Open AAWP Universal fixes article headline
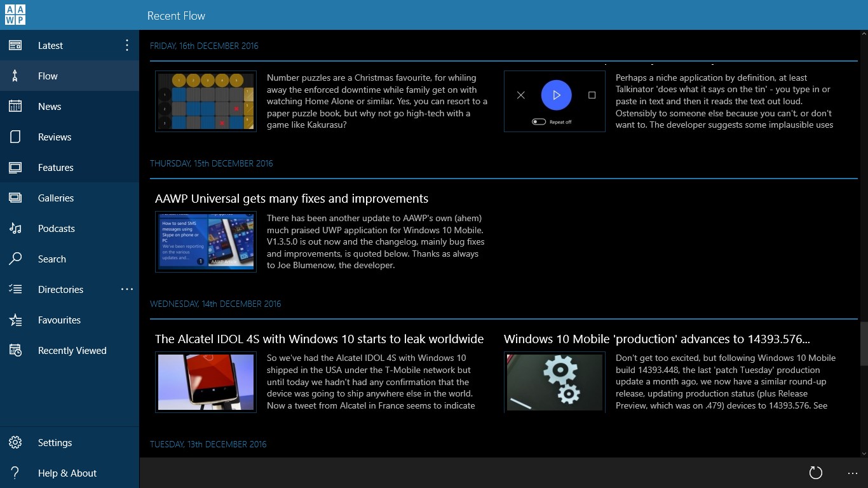Image resolution: width=868 pixels, height=488 pixels. [292, 198]
